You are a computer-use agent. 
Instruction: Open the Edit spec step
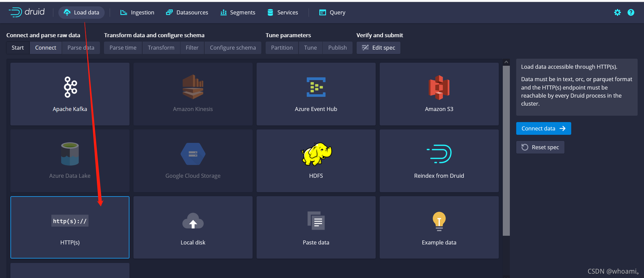(x=378, y=48)
